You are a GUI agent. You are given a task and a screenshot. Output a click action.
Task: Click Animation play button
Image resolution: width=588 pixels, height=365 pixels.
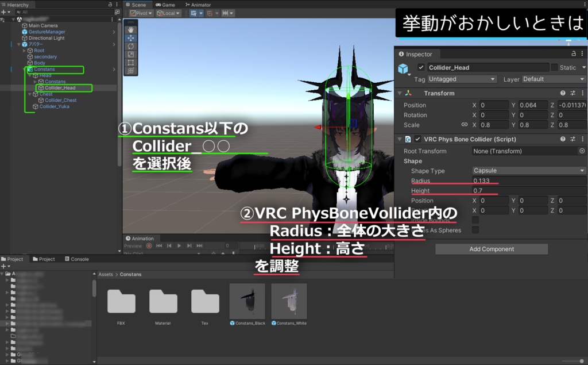[179, 245]
